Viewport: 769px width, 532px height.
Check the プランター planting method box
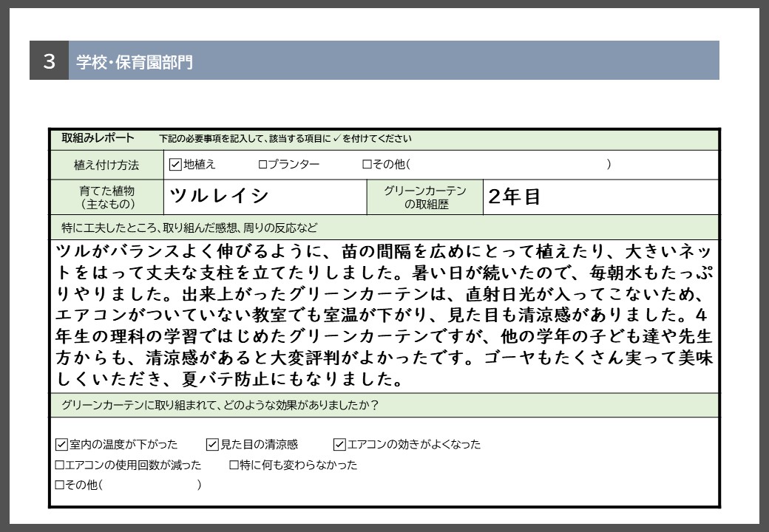(262, 164)
